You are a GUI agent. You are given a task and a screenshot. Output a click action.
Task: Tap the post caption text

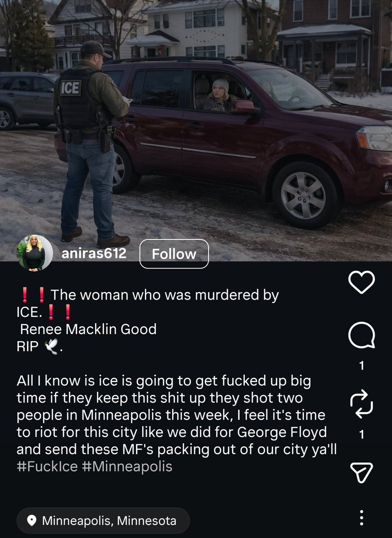pyautogui.click(x=177, y=381)
